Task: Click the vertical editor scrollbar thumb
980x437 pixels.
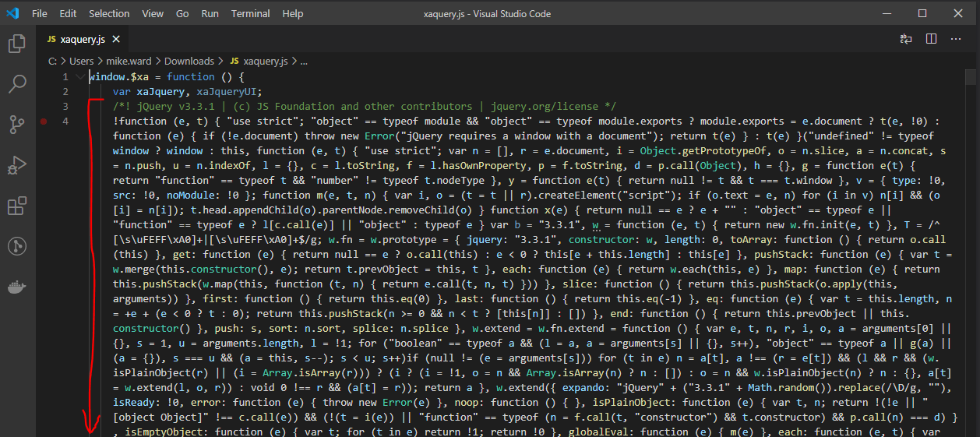Action: tap(970, 76)
